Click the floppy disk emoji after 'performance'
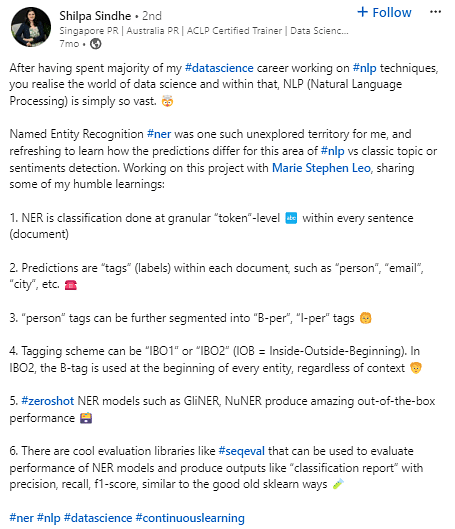Viewport: 455px width, 529px height. 86,418
